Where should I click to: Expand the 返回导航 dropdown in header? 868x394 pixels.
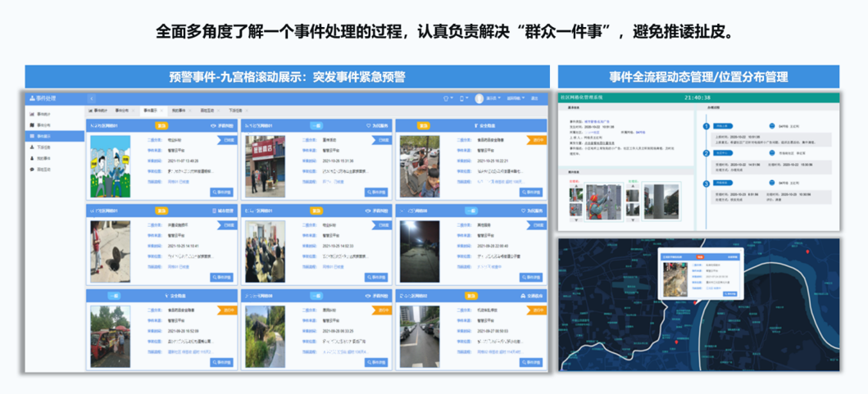(516, 98)
